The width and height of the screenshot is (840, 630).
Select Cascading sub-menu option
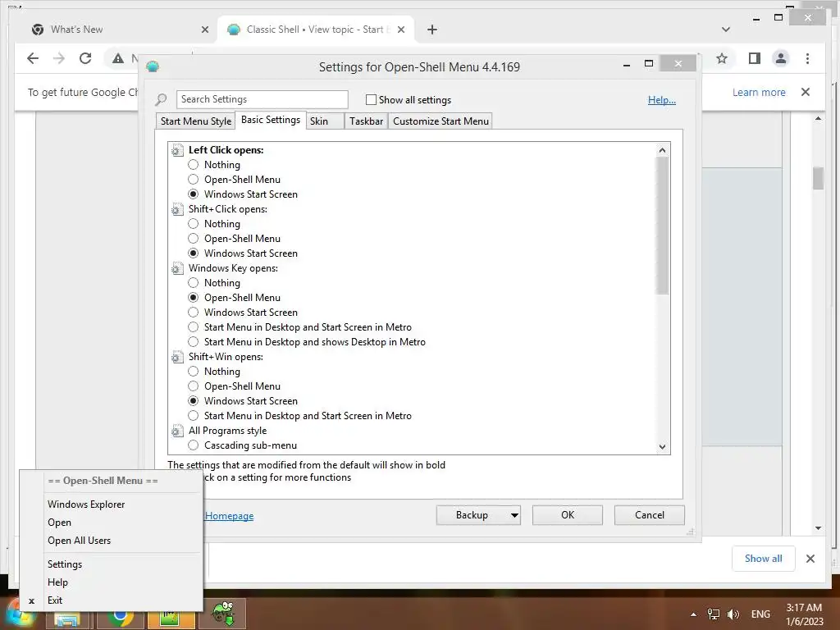194,445
